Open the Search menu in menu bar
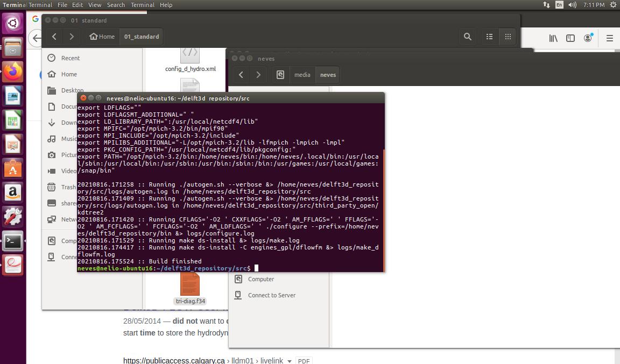The height and width of the screenshot is (364, 620). pos(116,5)
